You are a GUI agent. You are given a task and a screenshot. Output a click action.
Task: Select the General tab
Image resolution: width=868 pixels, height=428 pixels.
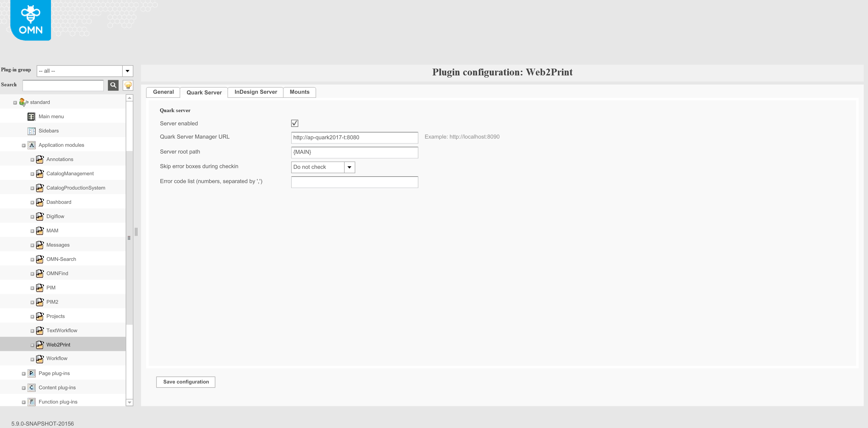163,92
